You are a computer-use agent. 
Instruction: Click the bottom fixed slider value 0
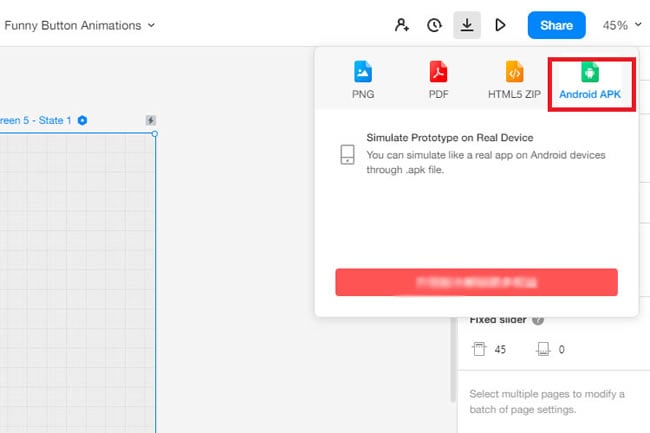tap(561, 350)
